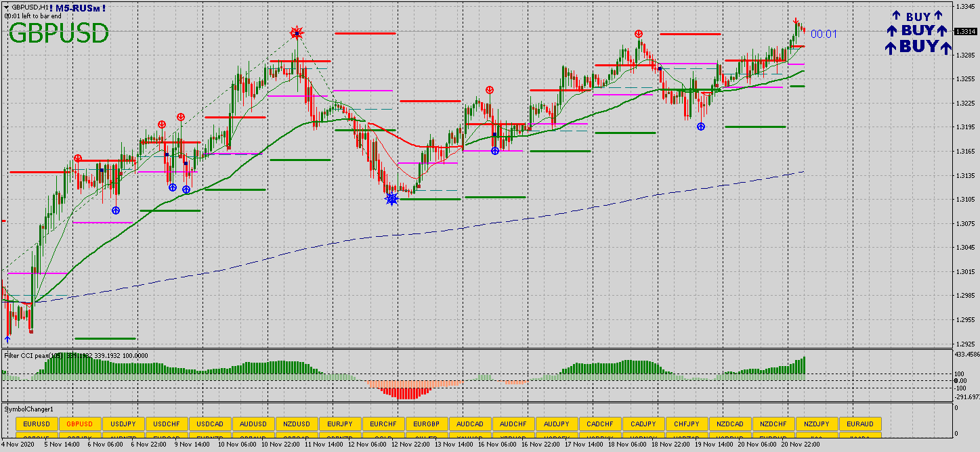980x452 pixels.
Task: Select the EURGBP symbol button
Action: 427,424
